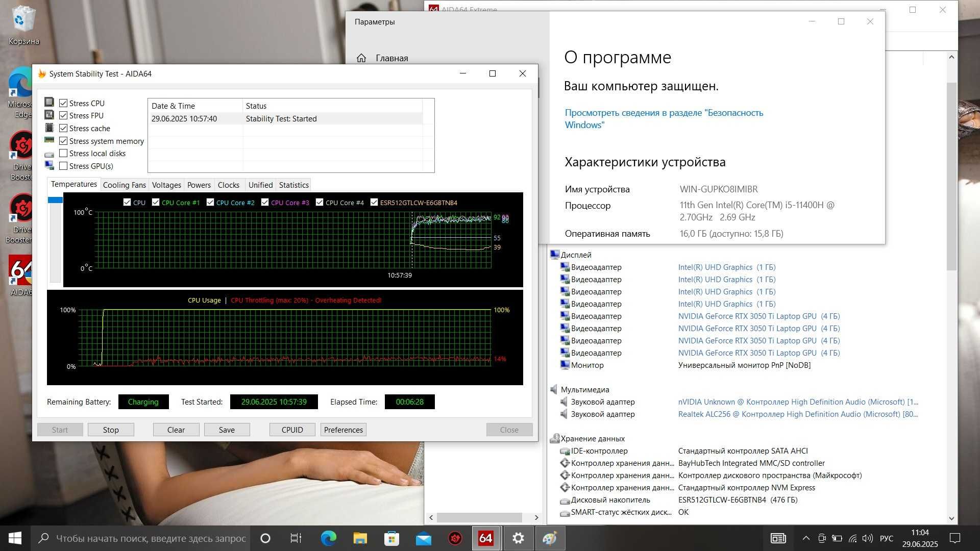Viewport: 980px width, 551px height.
Task: Stop the stability test
Action: tap(111, 430)
